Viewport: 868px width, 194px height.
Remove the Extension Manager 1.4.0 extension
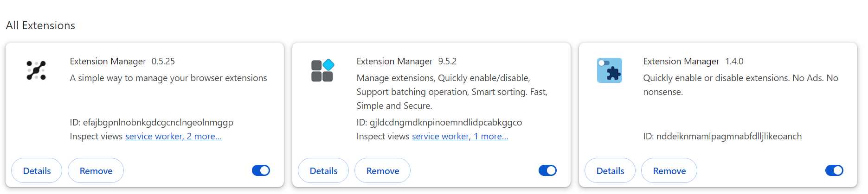click(669, 170)
